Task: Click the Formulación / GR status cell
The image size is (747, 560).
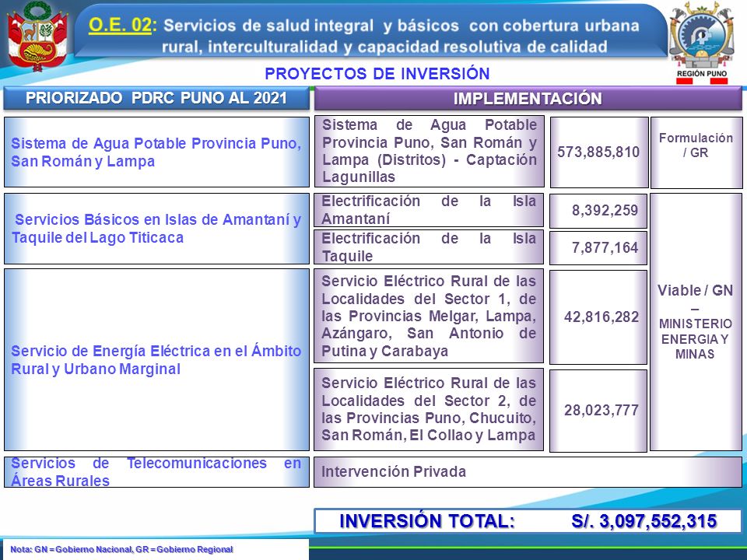Action: 696,152
